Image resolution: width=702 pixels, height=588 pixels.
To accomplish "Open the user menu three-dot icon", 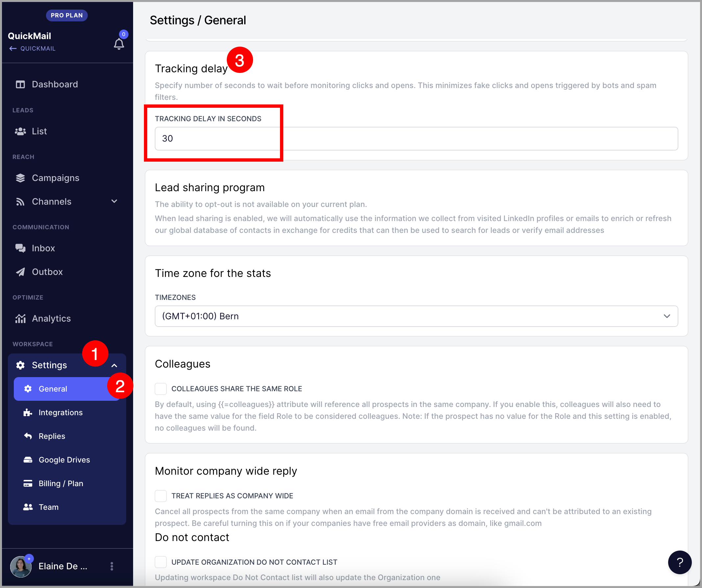I will click(112, 566).
